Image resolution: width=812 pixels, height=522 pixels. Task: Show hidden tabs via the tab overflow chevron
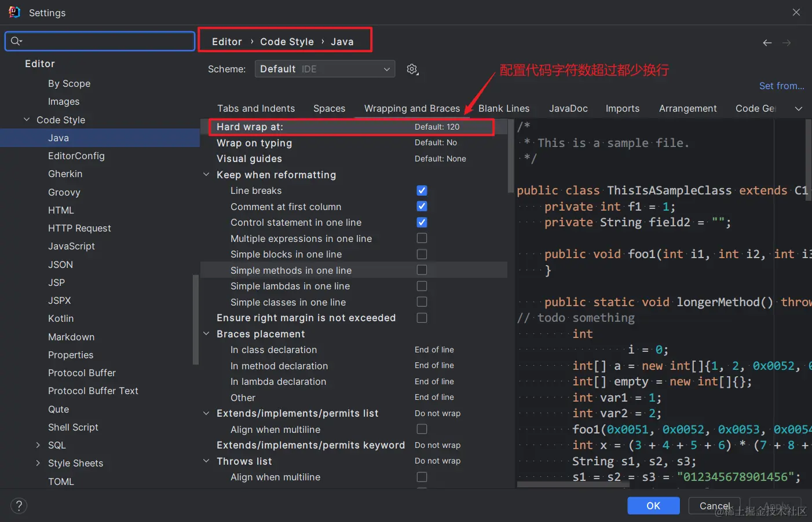pyautogui.click(x=799, y=109)
